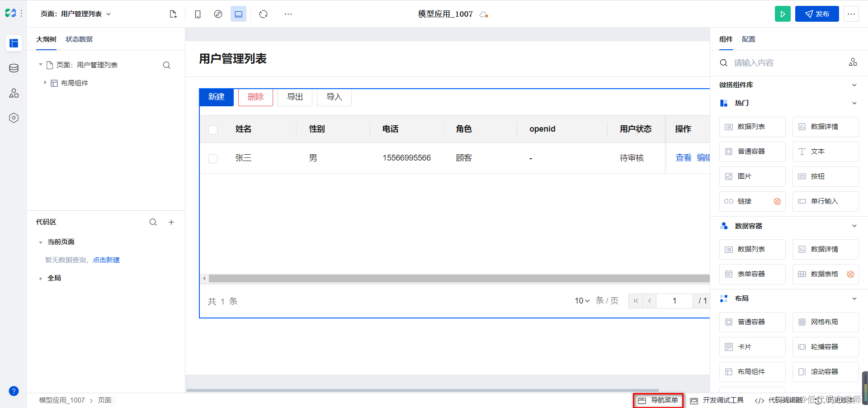The width and height of the screenshot is (868, 408).
Task: Add the 图片 image component
Action: (x=752, y=176)
